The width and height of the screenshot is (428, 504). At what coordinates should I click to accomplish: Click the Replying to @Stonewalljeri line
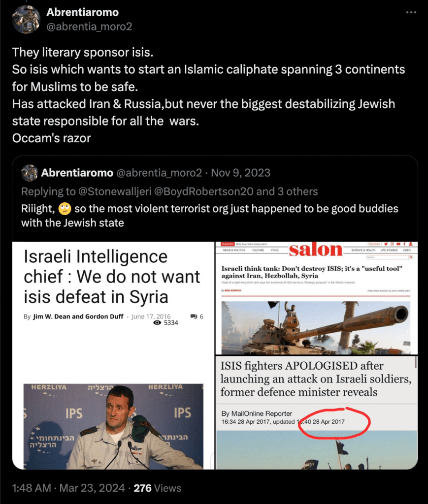pyautogui.click(x=169, y=191)
